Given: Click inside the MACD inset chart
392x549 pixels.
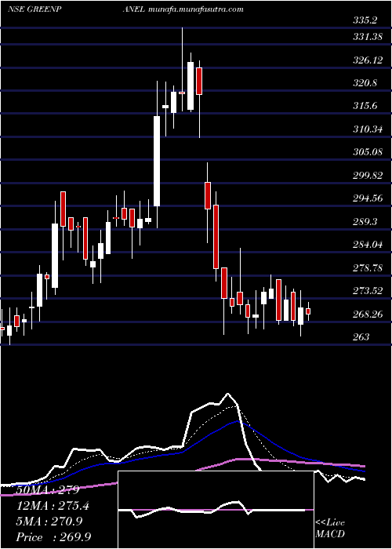Looking at the screenshot, I should point(216,510).
